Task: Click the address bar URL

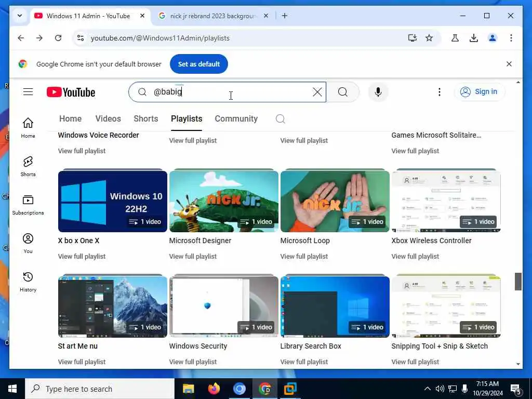Action: tap(160, 38)
